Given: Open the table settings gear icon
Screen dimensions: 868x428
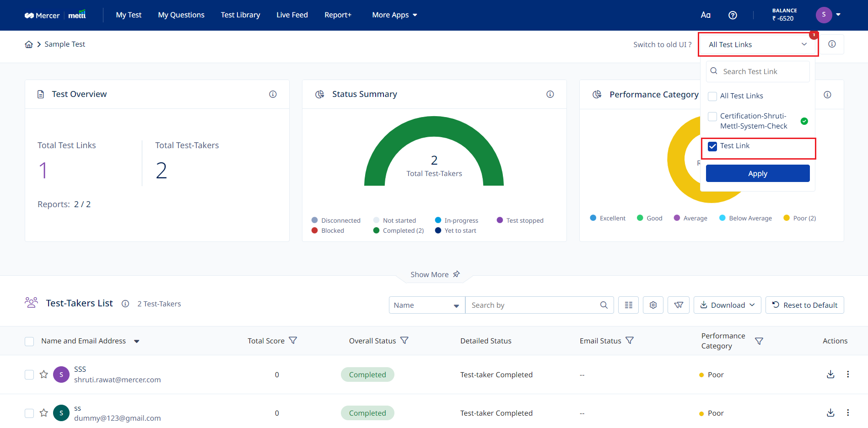Looking at the screenshot, I should [653, 305].
